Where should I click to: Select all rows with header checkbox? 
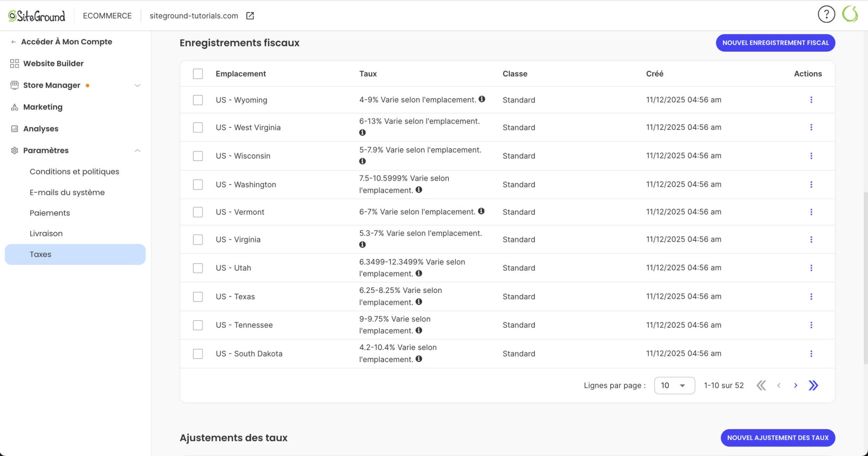(198, 74)
